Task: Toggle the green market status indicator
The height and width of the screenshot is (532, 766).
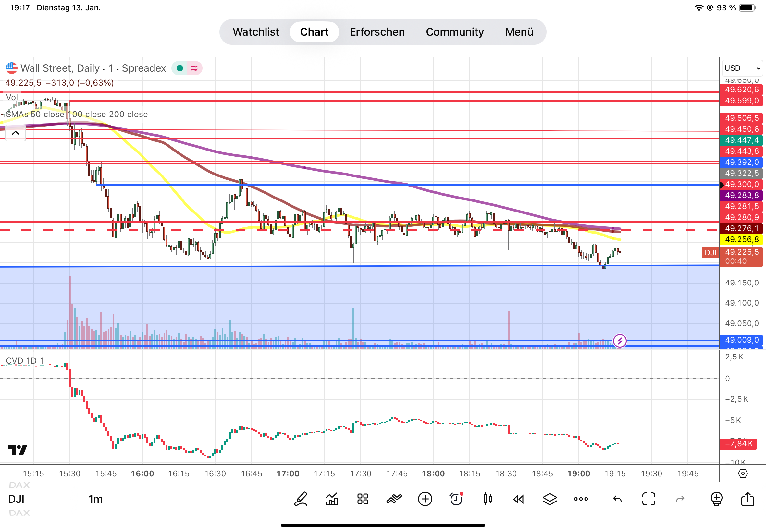Action: coord(180,68)
